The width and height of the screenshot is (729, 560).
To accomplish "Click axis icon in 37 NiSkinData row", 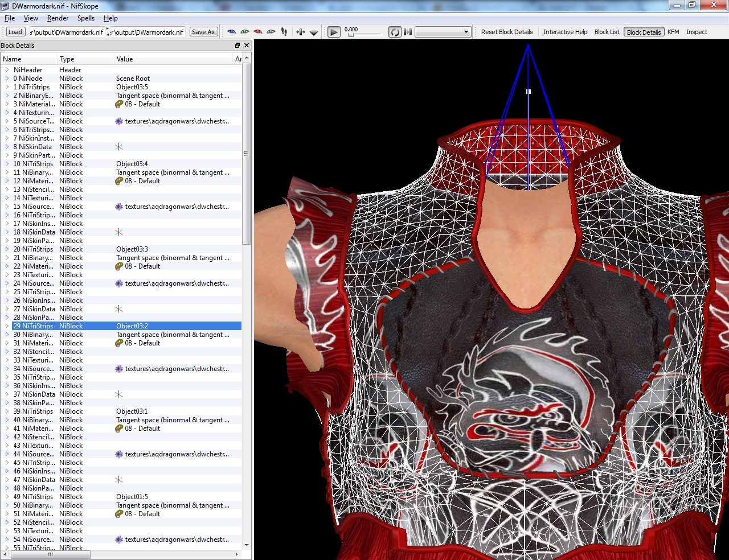I will [x=119, y=394].
